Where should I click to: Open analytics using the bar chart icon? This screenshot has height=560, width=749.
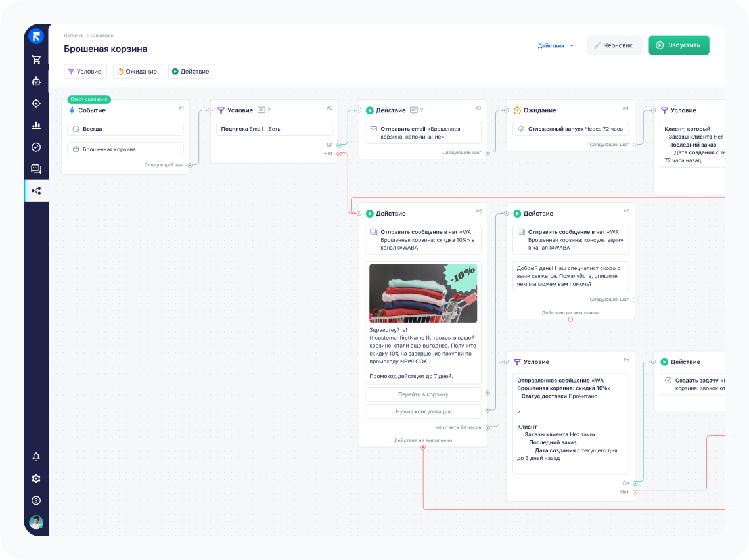(36, 125)
